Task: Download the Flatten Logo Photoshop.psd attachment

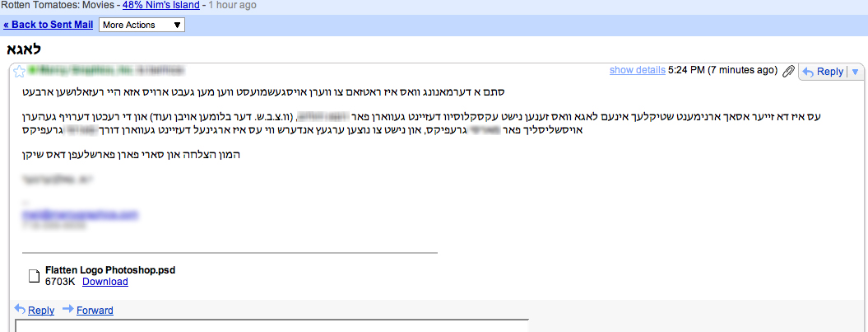Action: coord(104,282)
